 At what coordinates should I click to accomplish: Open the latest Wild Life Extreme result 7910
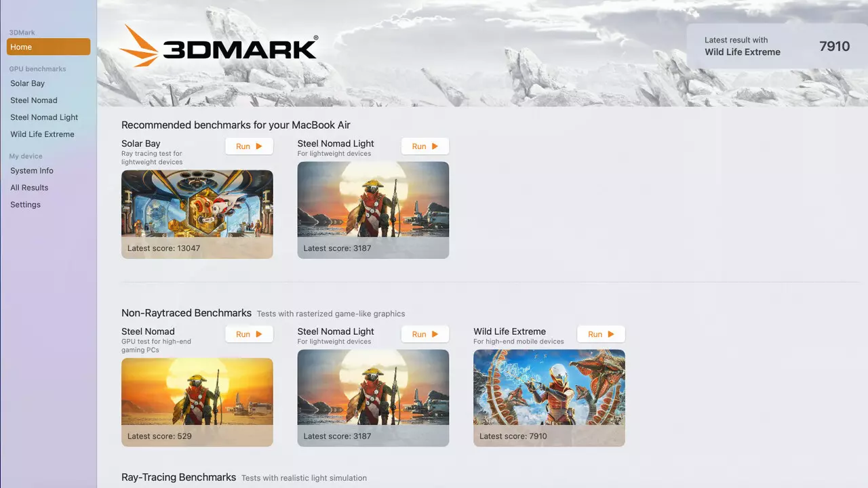click(x=777, y=46)
